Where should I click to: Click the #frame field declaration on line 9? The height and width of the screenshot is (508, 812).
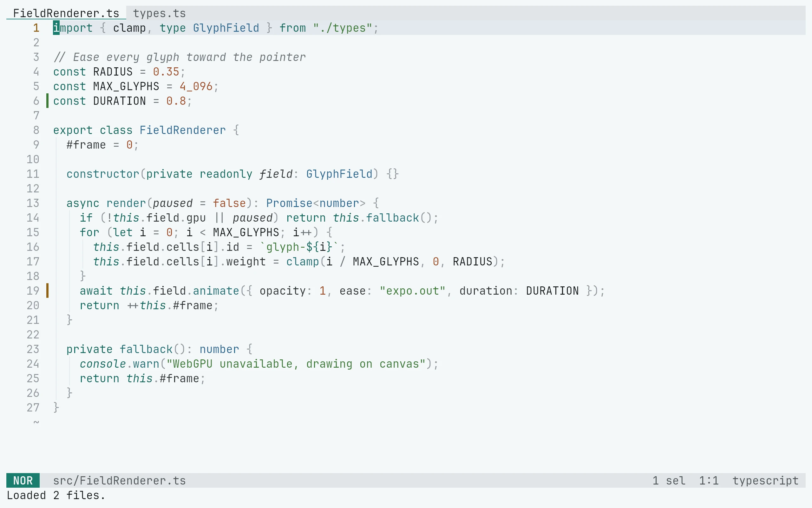(x=86, y=145)
